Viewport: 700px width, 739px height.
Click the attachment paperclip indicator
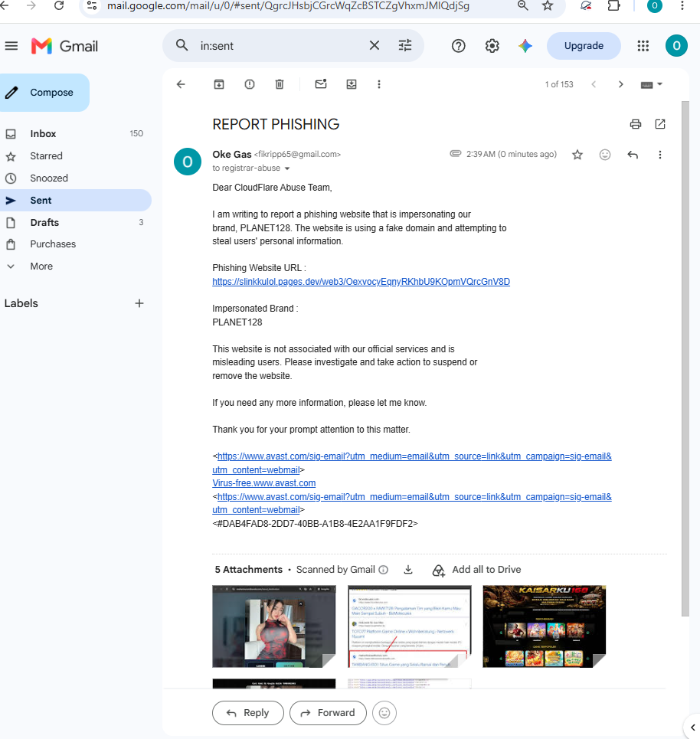[x=456, y=154]
